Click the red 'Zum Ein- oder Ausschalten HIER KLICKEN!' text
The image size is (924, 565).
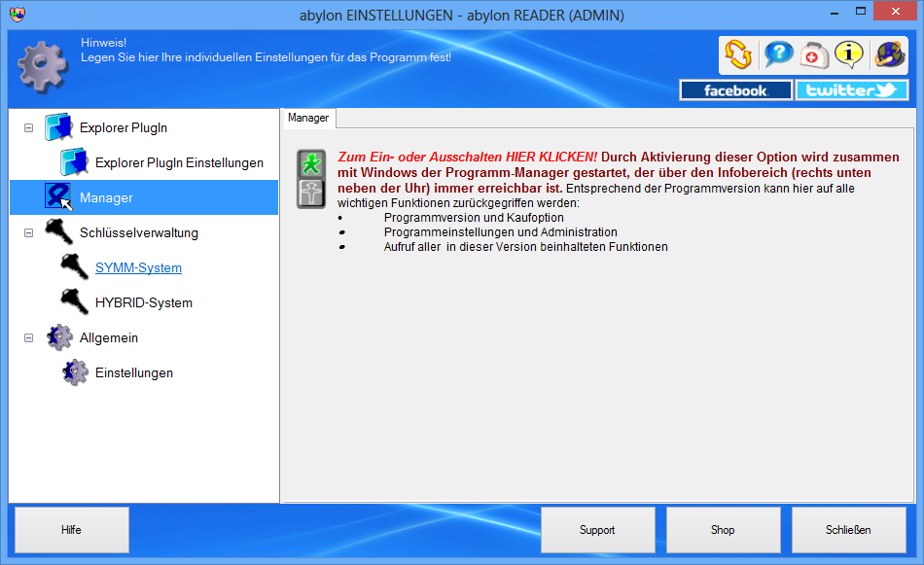(x=467, y=158)
